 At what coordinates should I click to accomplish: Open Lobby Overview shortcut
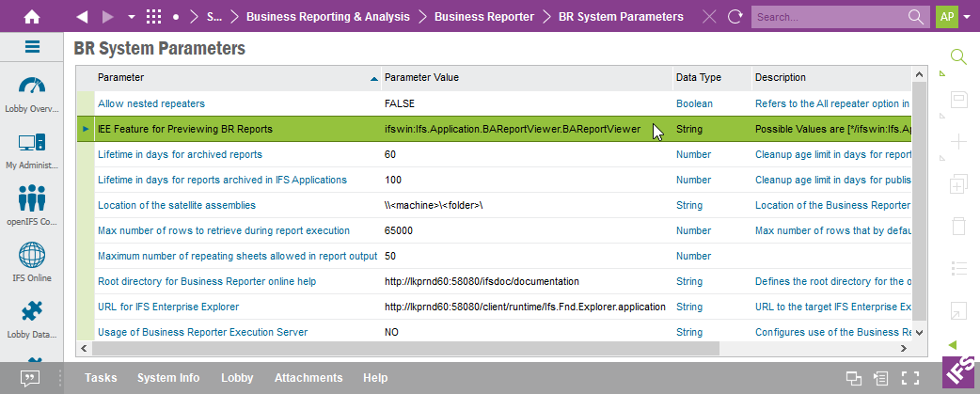pos(32,95)
